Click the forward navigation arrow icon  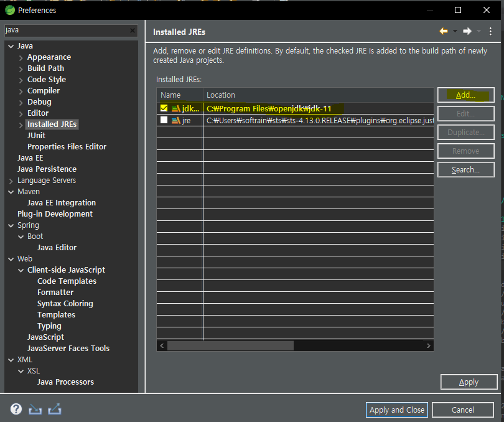tap(467, 31)
